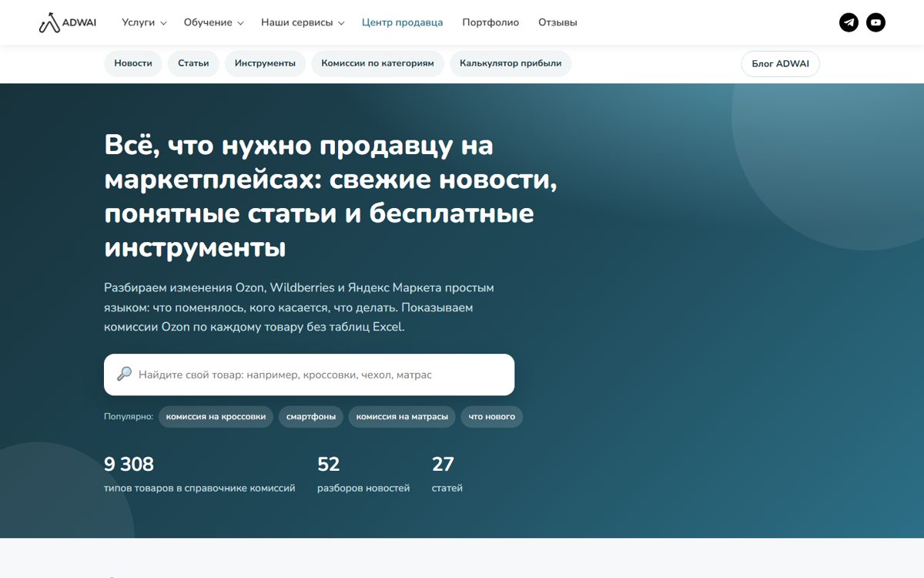Open the Telegram channel icon
Screen dimensions: 924x578
point(849,22)
